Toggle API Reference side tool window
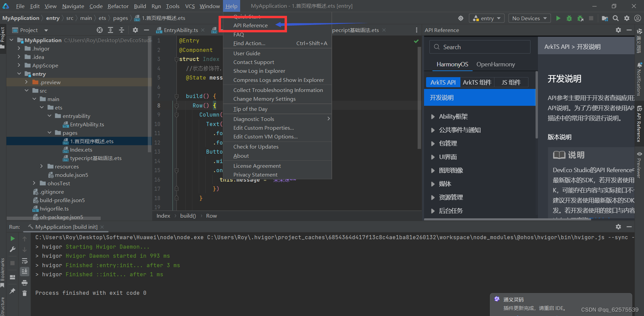The height and width of the screenshot is (316, 644). coord(639,124)
